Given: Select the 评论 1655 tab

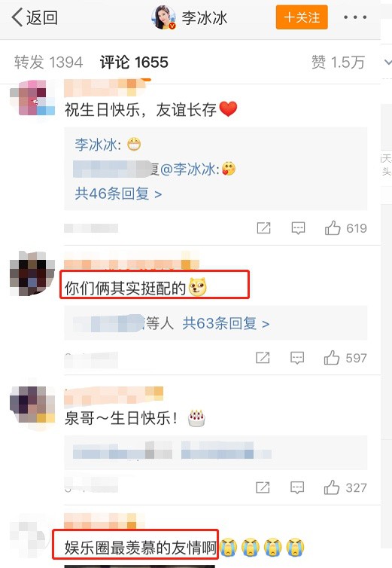Looking at the screenshot, I should (x=134, y=62).
